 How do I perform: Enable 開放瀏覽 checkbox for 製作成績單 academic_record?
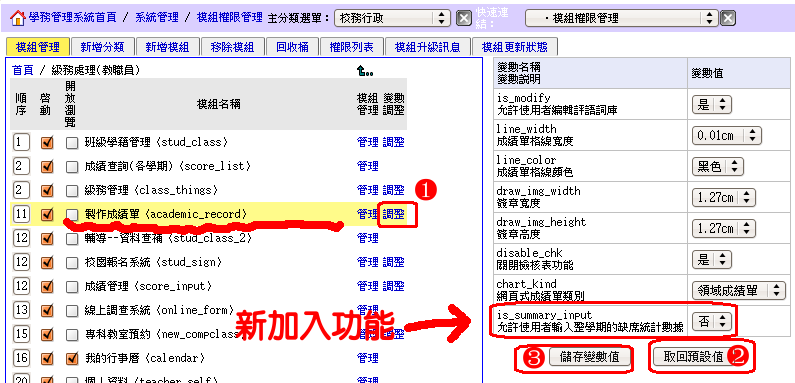tap(72, 215)
